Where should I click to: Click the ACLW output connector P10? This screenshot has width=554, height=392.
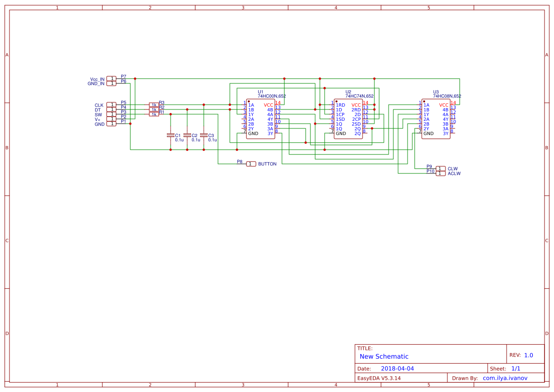pyautogui.click(x=440, y=173)
